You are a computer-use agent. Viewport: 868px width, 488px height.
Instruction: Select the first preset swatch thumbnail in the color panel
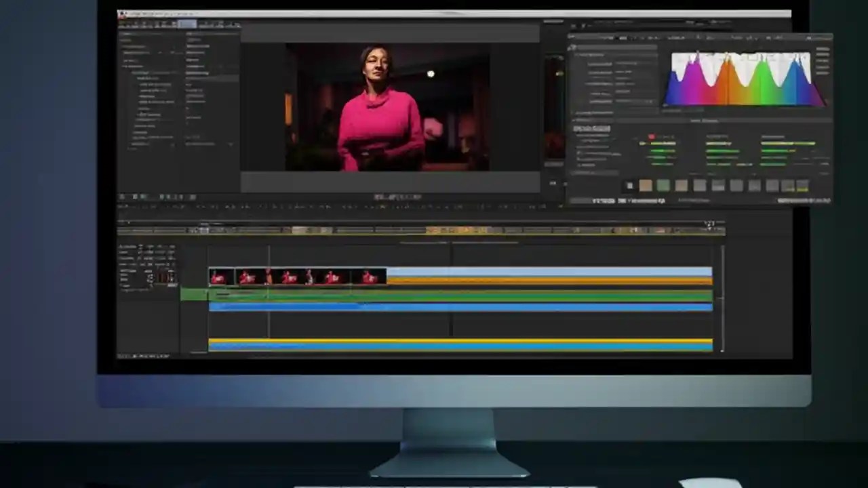click(629, 184)
